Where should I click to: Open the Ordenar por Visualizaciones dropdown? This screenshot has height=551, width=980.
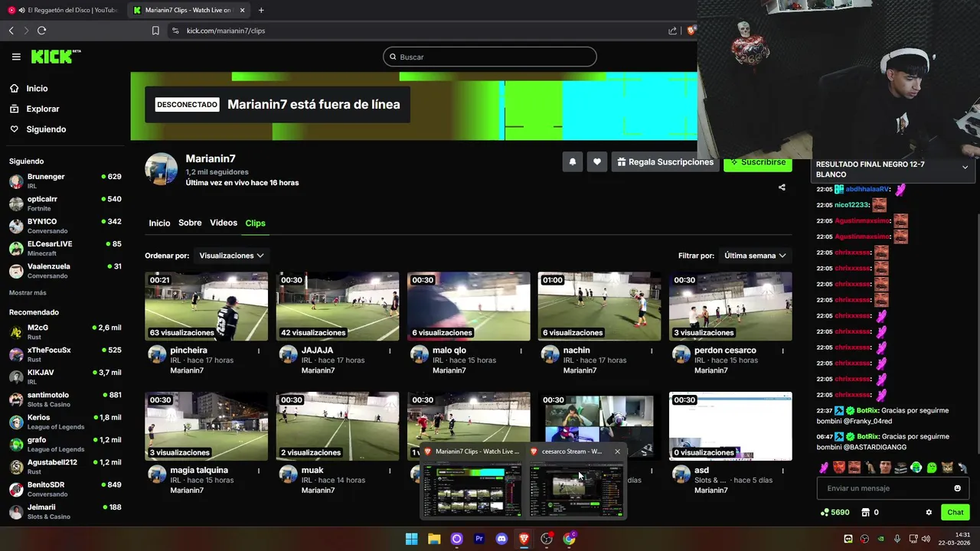click(x=231, y=256)
